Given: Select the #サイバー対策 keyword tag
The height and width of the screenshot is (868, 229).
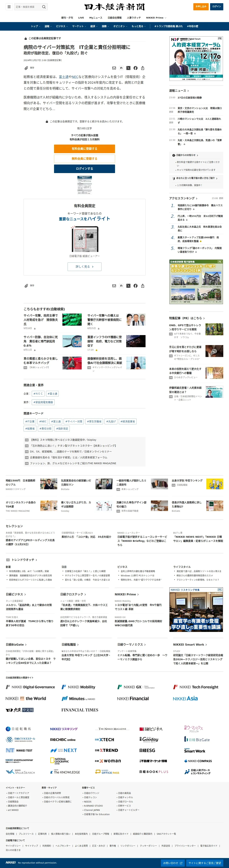Looking at the screenshot, I should click(74, 421).
